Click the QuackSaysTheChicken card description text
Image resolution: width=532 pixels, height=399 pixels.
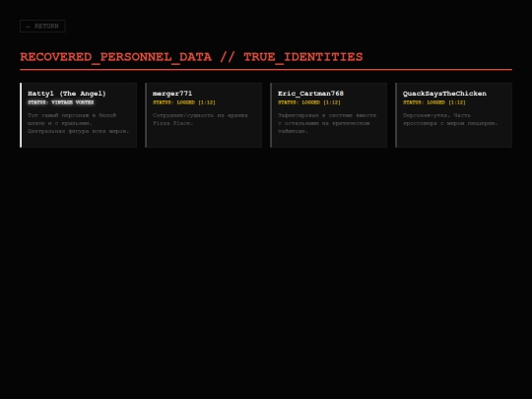pyautogui.click(x=450, y=119)
